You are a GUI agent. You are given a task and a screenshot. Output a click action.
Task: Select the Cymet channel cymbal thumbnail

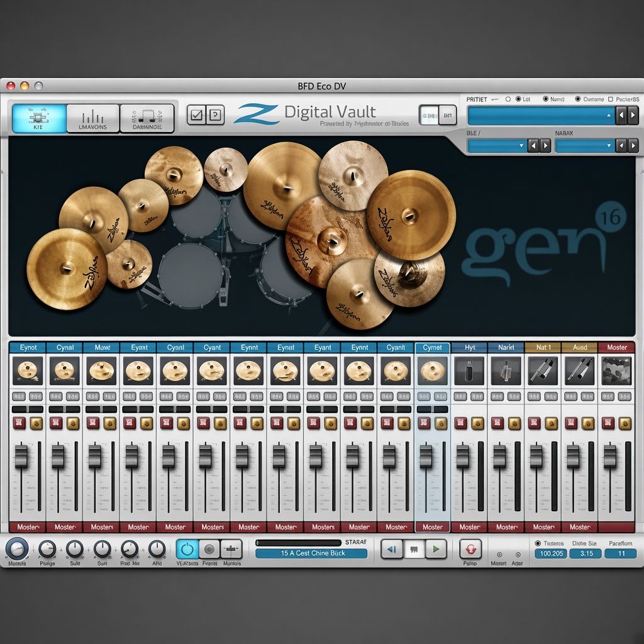click(433, 370)
